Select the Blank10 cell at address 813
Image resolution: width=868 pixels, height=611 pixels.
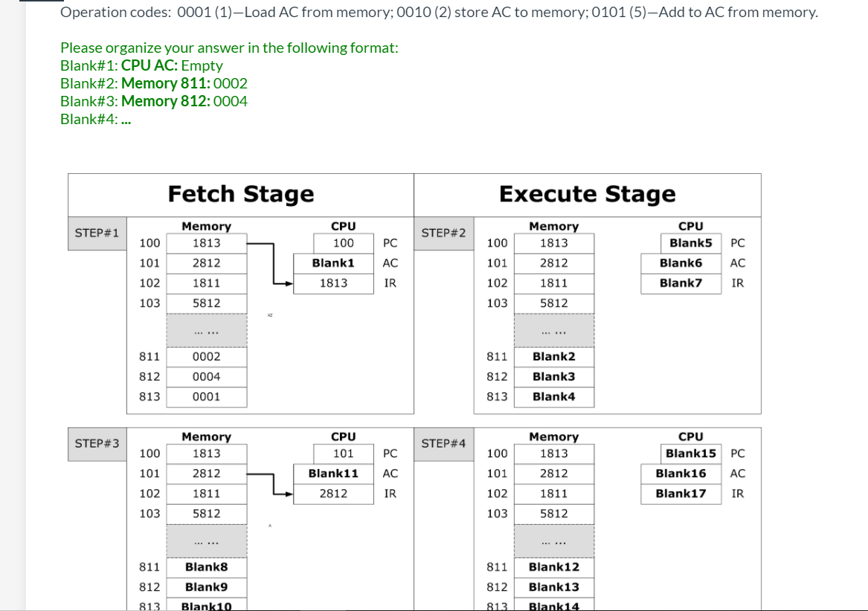(207, 605)
